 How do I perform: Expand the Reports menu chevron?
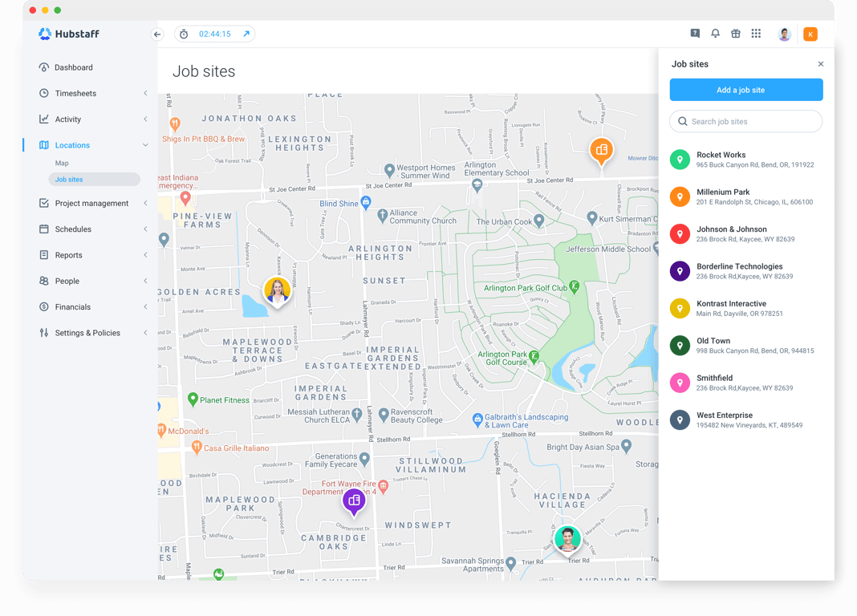click(145, 255)
